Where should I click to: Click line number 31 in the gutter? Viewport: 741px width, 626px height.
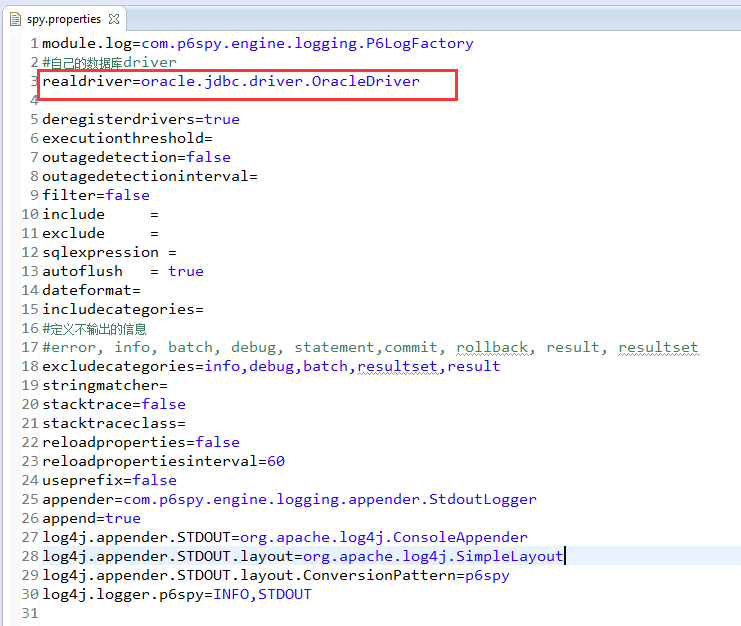(29, 613)
